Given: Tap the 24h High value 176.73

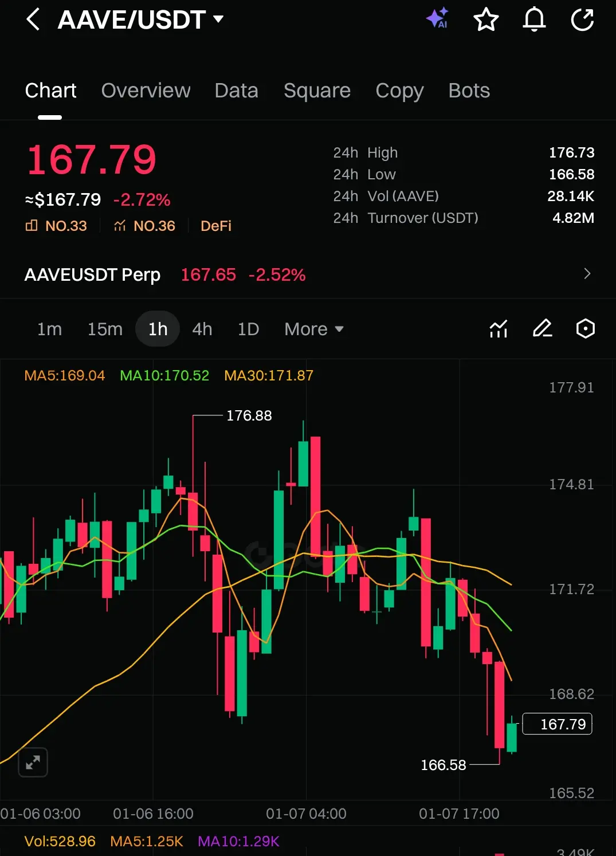Looking at the screenshot, I should pyautogui.click(x=571, y=152).
